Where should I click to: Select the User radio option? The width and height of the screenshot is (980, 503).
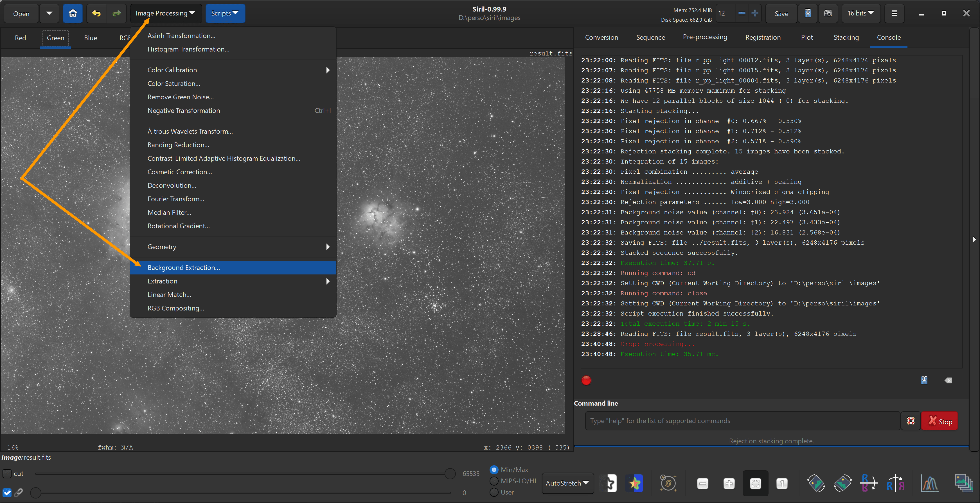tap(494, 492)
